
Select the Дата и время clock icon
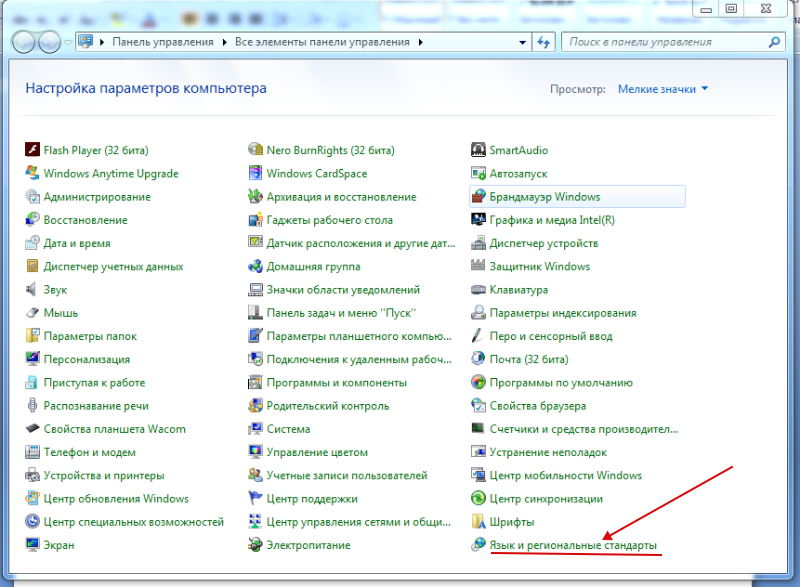[x=32, y=243]
